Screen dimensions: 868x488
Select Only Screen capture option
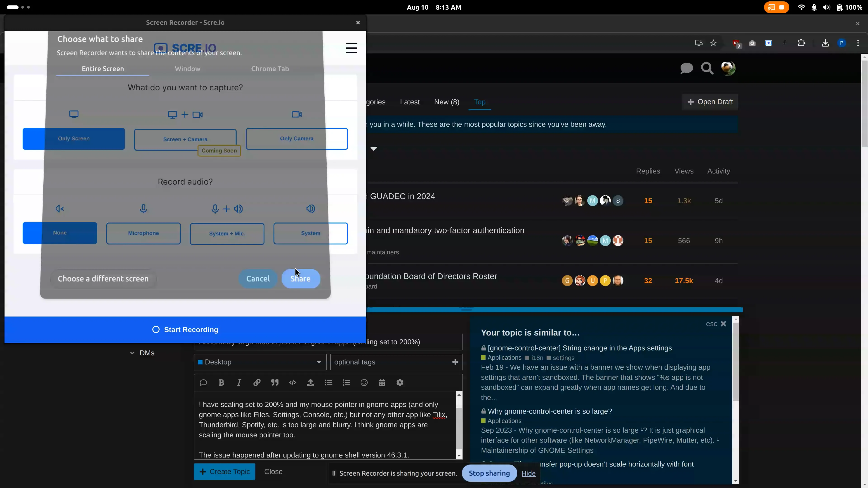(73, 138)
